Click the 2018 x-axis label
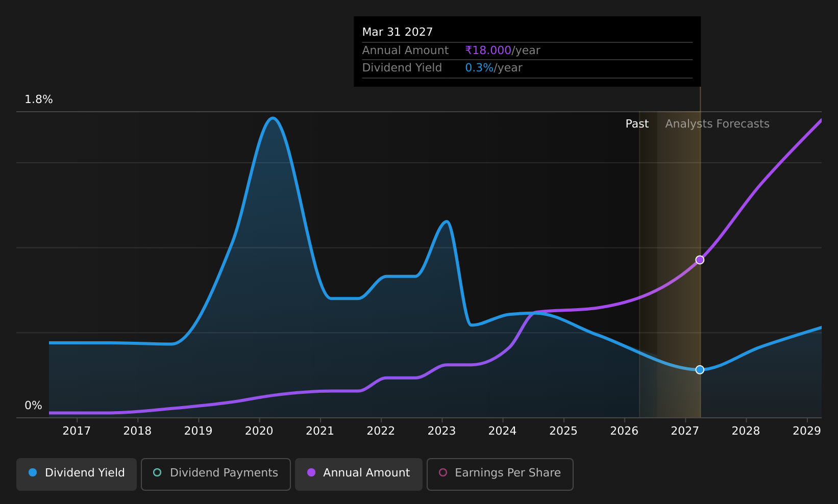 pos(137,431)
